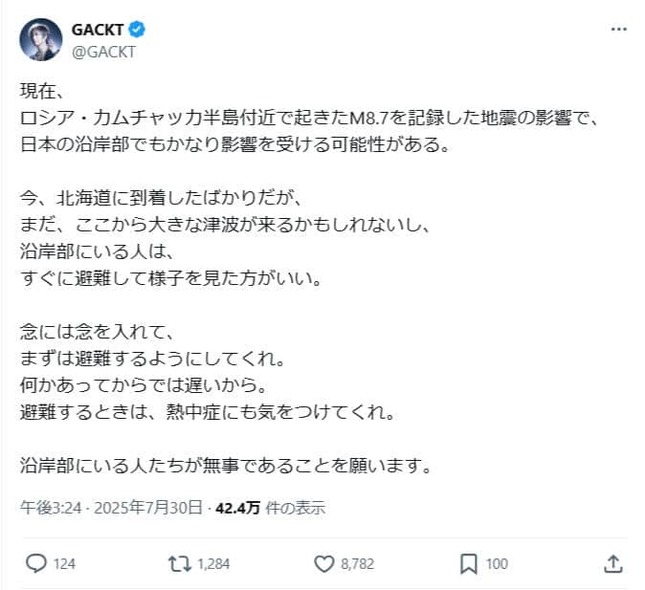
Task: Click the repost arrows icon
Action: 180,564
